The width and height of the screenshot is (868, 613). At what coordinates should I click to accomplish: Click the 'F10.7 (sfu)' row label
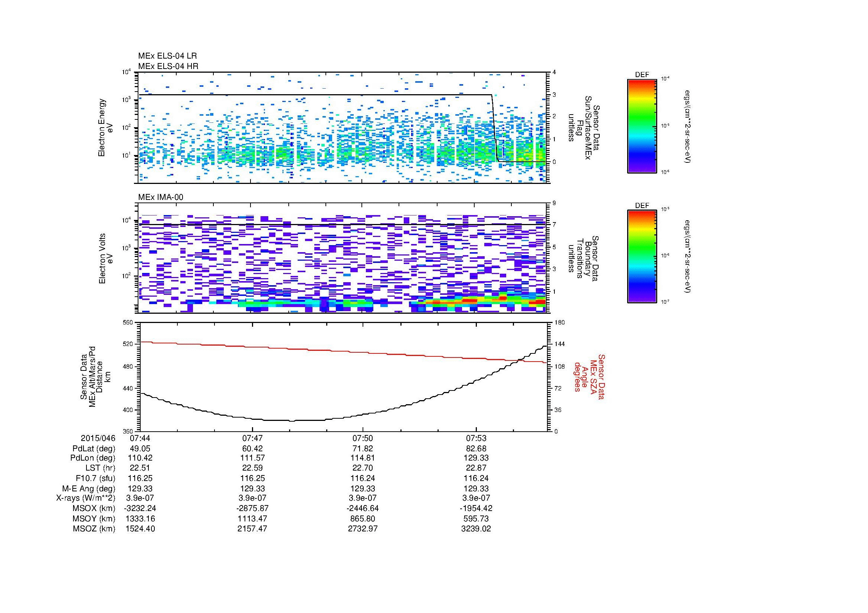(95, 478)
